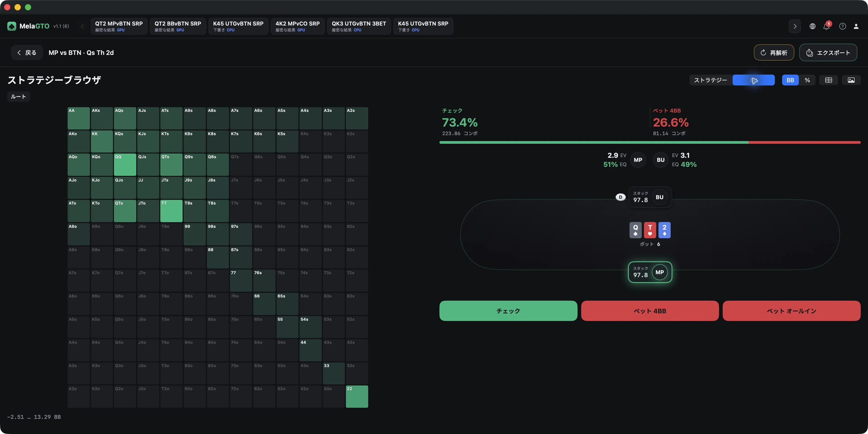
Task: Click the Queen of spades board card
Action: pyautogui.click(x=635, y=230)
